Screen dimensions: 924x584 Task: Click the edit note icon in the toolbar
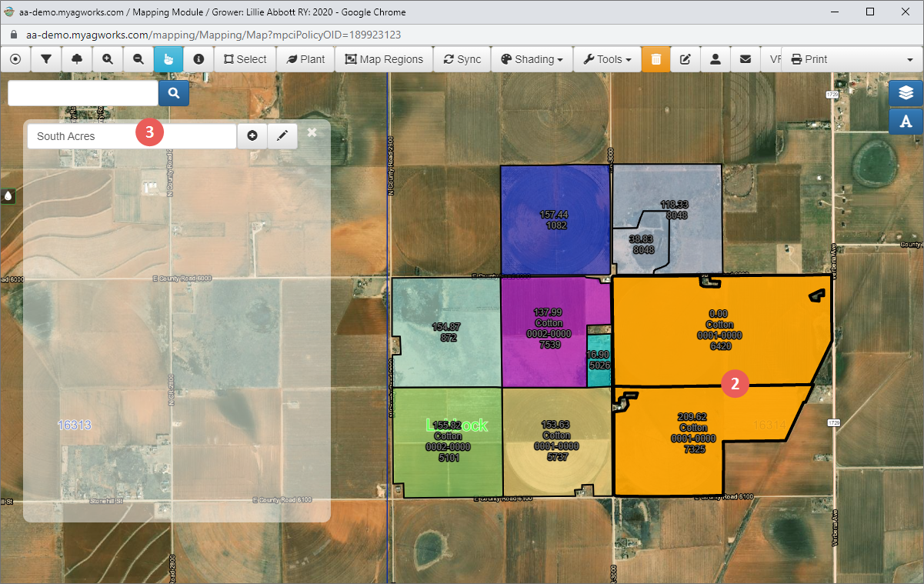pos(685,59)
